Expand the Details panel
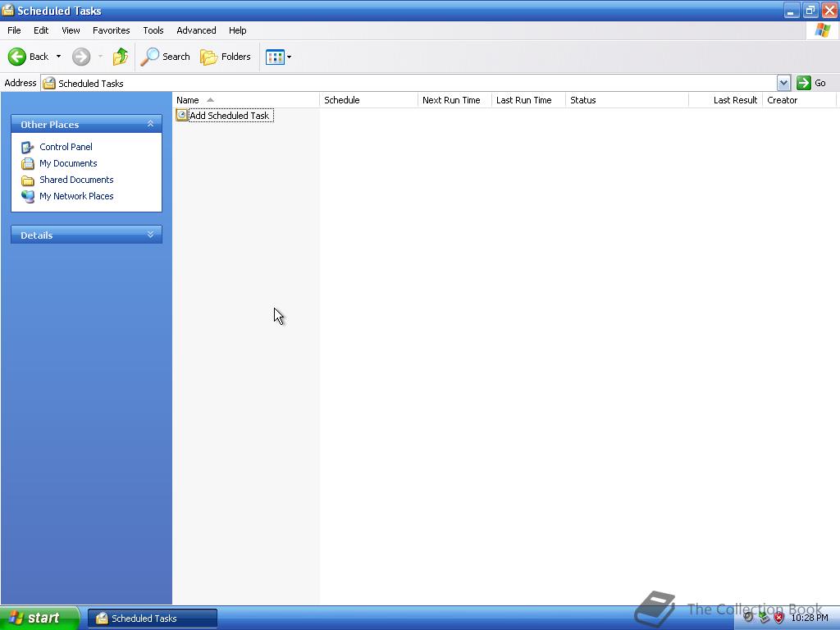Viewport: 840px width, 630px height. [151, 235]
